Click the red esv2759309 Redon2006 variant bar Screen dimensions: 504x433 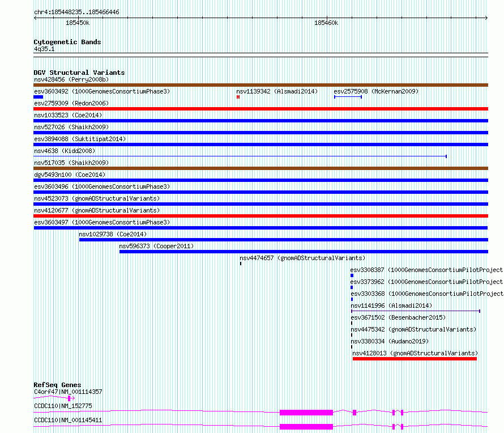260,109
